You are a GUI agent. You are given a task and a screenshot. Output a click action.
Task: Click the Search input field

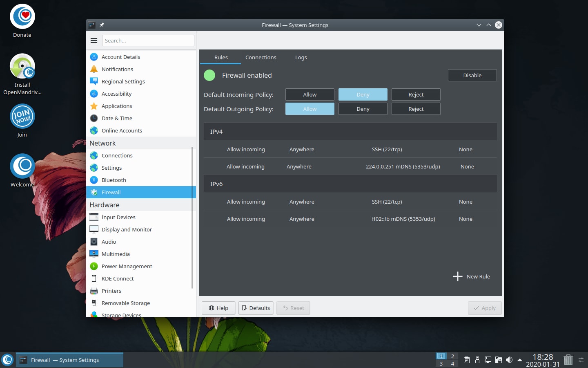148,40
